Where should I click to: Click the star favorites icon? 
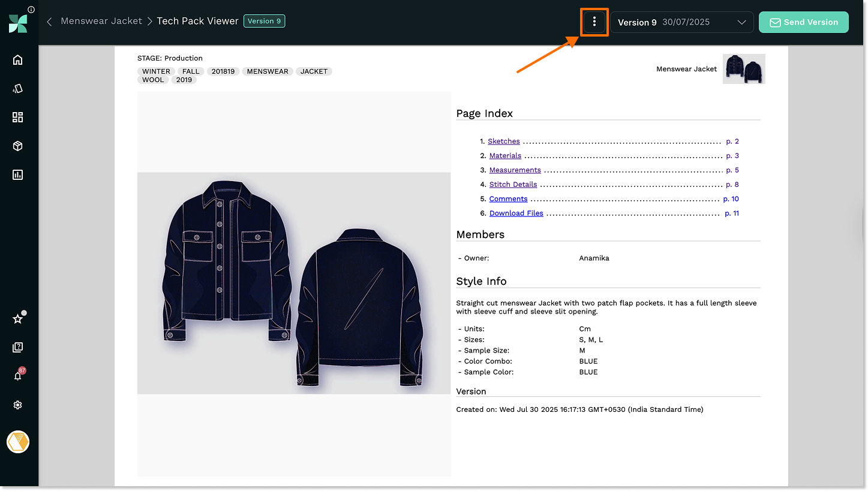17,319
